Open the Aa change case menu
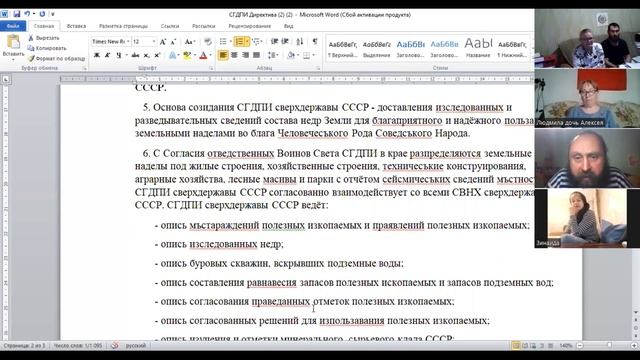 (189, 42)
